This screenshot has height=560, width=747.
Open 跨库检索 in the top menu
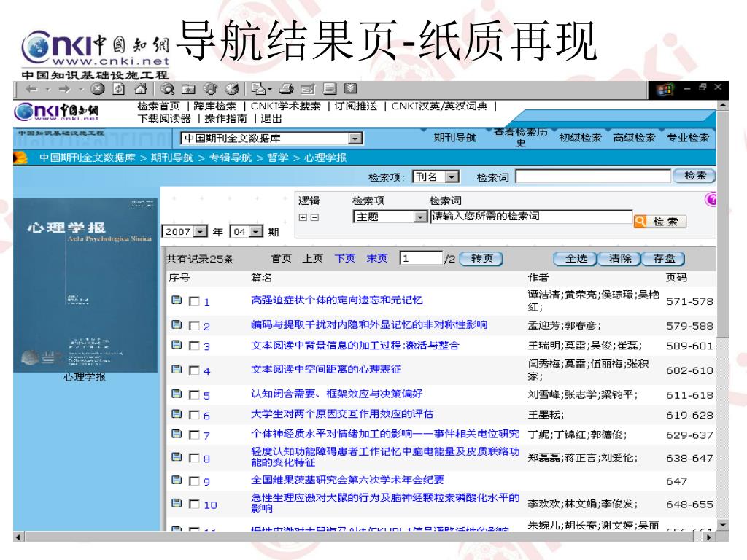click(x=215, y=106)
